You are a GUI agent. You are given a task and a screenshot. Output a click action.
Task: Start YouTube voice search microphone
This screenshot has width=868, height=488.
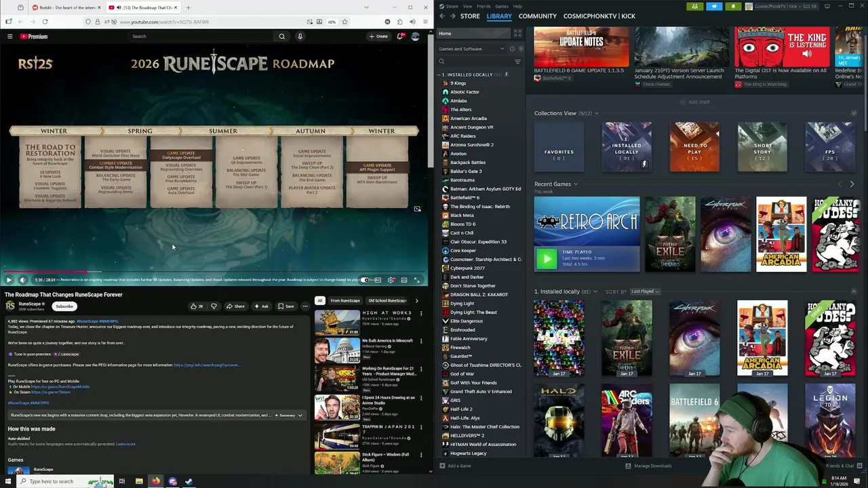click(300, 37)
